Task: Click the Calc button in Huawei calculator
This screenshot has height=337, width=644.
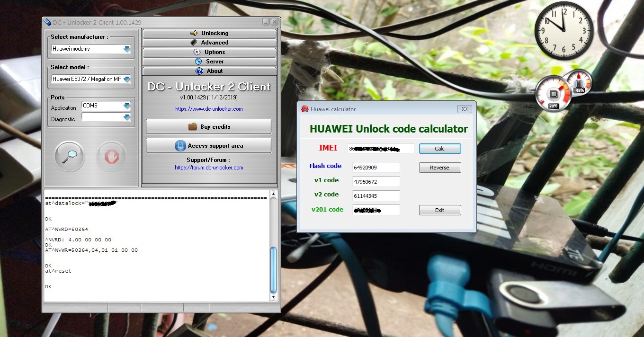Action: coord(439,149)
